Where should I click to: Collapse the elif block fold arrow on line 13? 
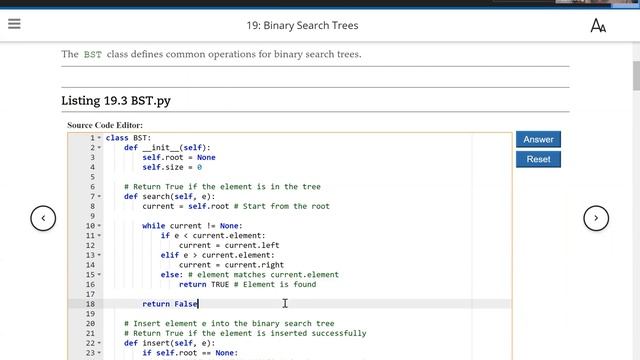(99, 255)
